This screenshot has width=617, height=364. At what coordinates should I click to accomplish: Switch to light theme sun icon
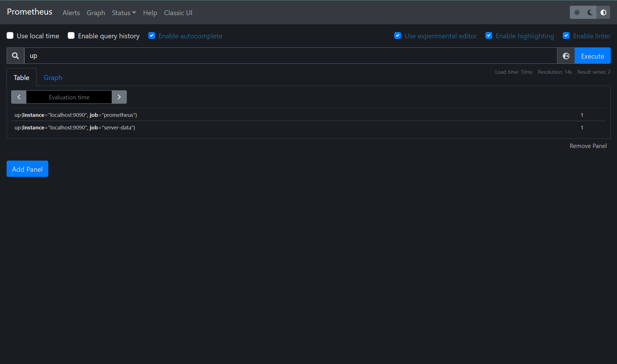coord(577,12)
